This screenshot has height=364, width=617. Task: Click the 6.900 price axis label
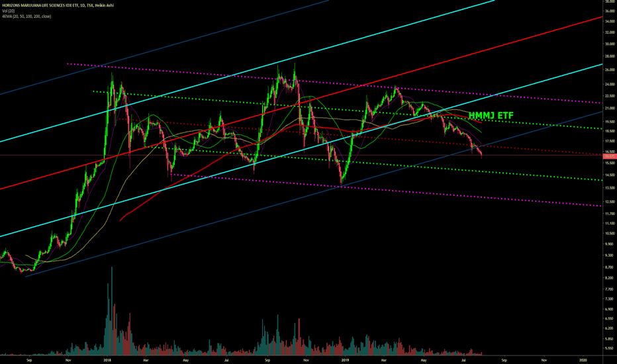coord(610,309)
